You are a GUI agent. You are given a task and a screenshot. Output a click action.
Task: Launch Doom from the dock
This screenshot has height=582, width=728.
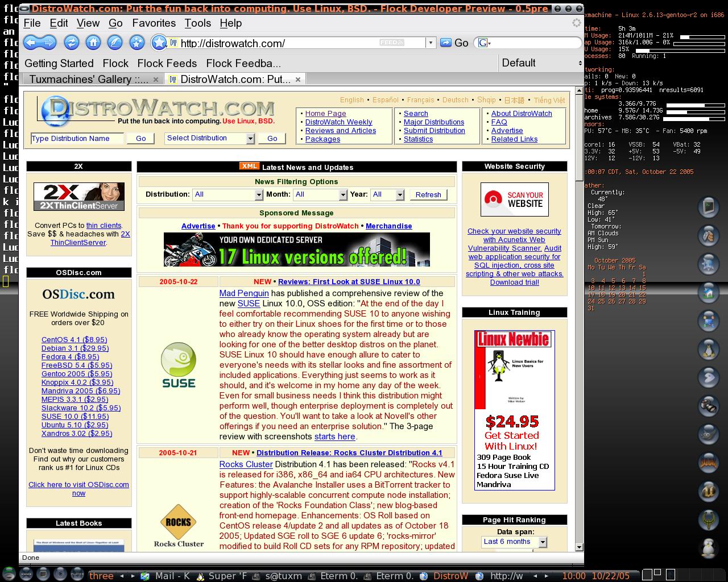(709, 463)
